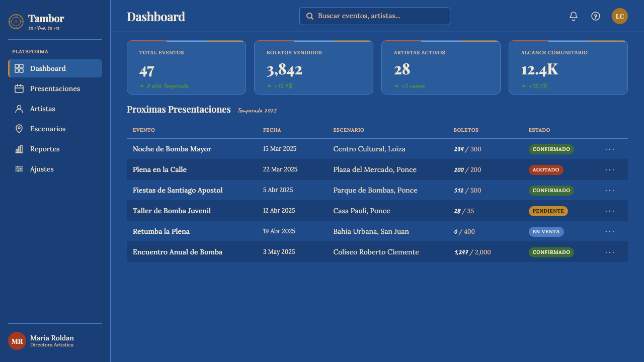Click venue Coliseo Roberto Clemente
The width and height of the screenshot is (644, 362).
(376, 252)
